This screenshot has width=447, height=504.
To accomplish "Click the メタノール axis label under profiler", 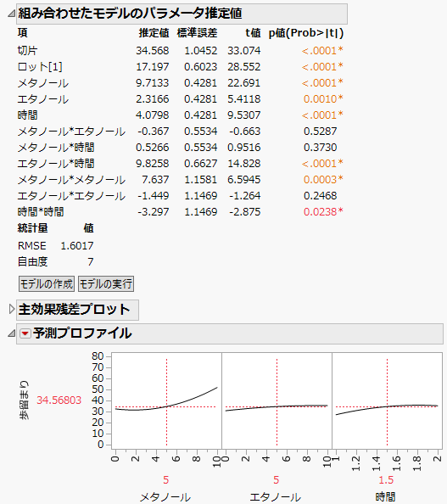I will point(165,497).
